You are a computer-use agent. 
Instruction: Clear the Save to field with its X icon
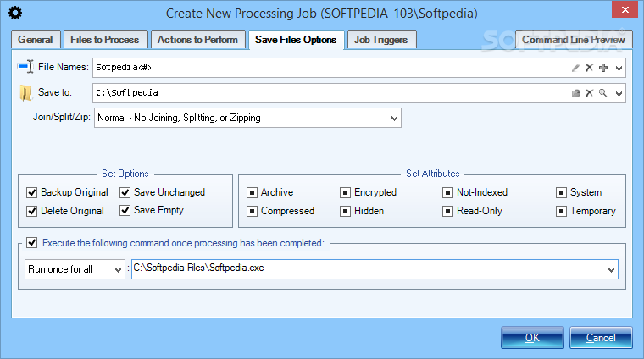[590, 93]
